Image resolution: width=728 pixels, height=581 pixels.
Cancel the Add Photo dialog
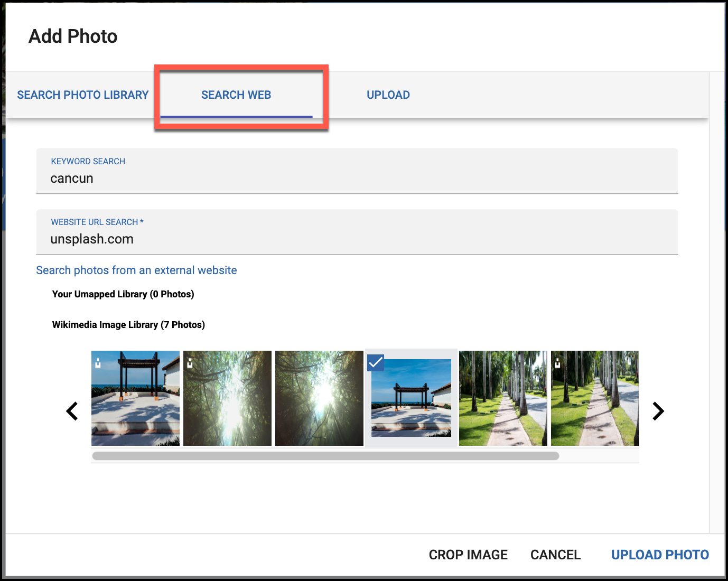(x=555, y=555)
